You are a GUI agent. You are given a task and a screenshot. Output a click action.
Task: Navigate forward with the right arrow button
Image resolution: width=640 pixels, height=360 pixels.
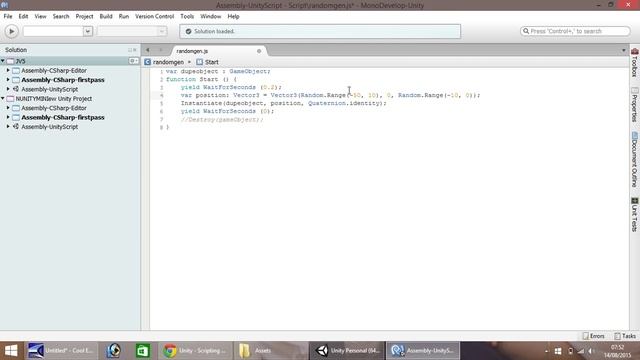(161, 50)
